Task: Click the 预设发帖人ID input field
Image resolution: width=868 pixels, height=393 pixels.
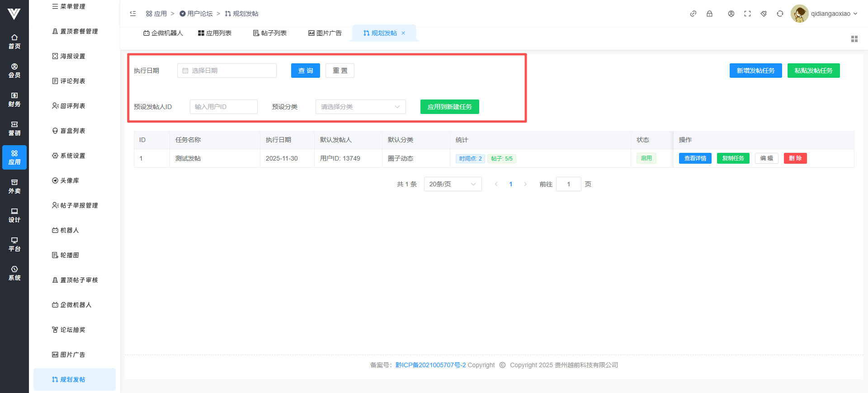Action: pos(224,107)
